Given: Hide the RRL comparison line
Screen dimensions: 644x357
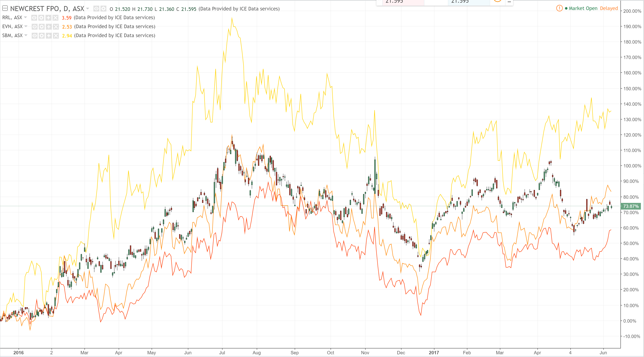Looking at the screenshot, I should (x=34, y=18).
